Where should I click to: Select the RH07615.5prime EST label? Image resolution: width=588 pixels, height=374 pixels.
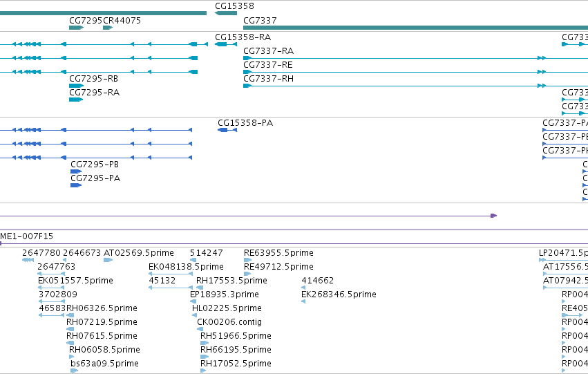point(102,336)
